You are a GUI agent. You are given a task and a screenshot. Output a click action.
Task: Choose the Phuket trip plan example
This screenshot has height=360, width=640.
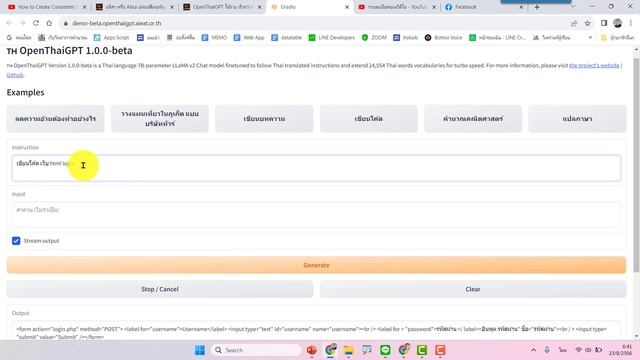(x=160, y=119)
